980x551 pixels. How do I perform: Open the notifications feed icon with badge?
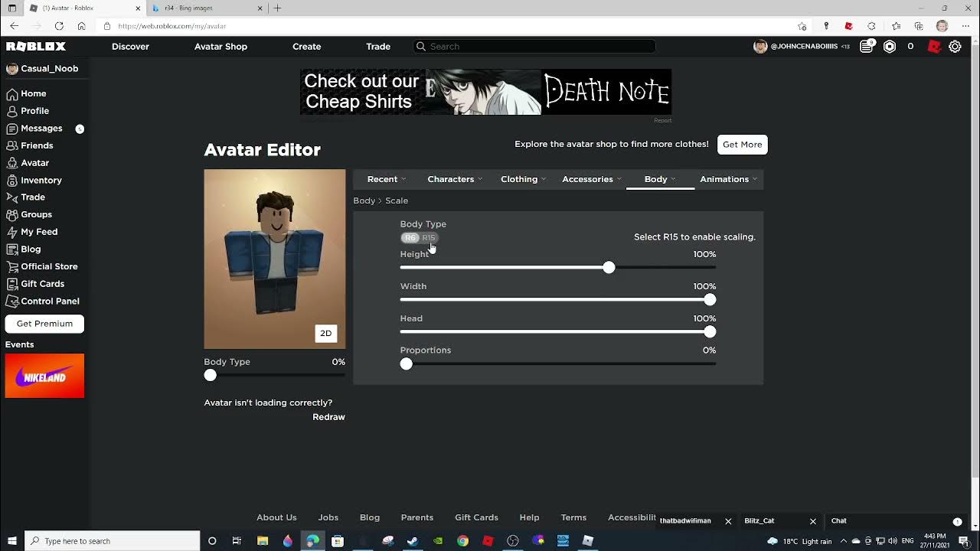(x=867, y=46)
